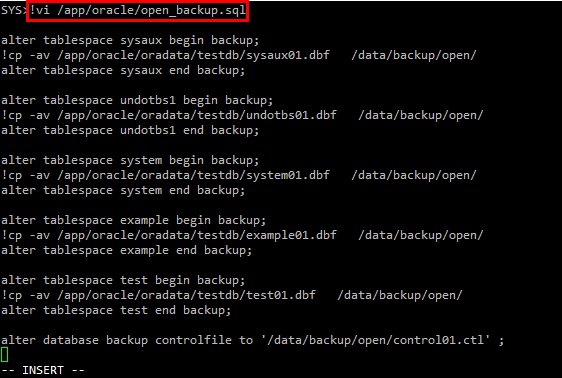The image size is (562, 378).
Task: Place cursor on 'alter tablespace sysaux begin backup' line
Action: coord(130,40)
